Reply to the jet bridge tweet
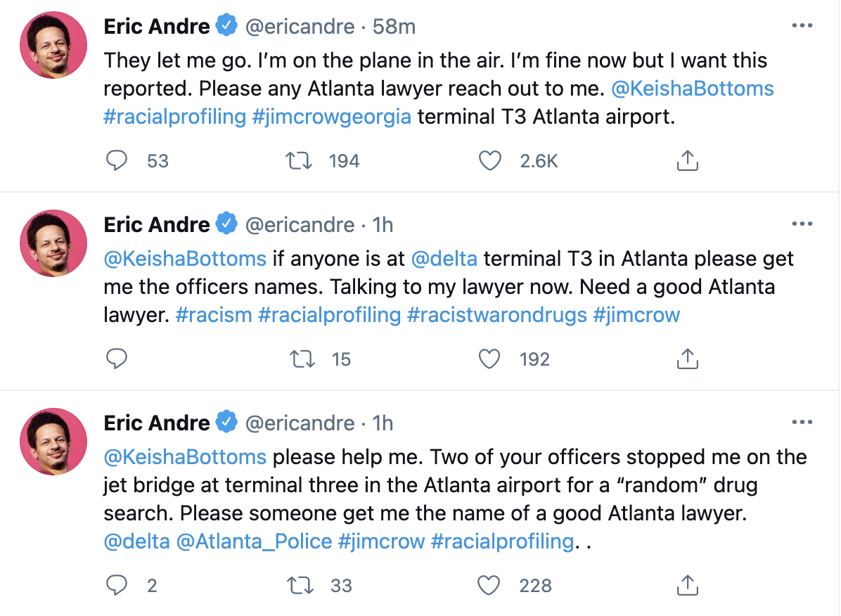The image size is (841, 616). [x=116, y=586]
